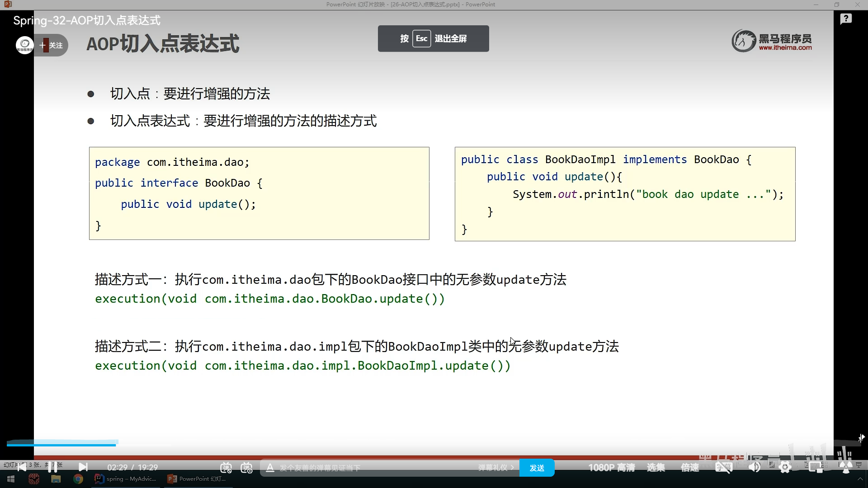
Task: Open the 弹幕礼仪 etiquette link
Action: coord(496,468)
